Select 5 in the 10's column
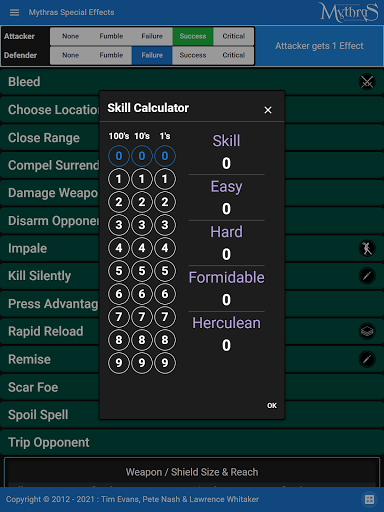 point(142,271)
